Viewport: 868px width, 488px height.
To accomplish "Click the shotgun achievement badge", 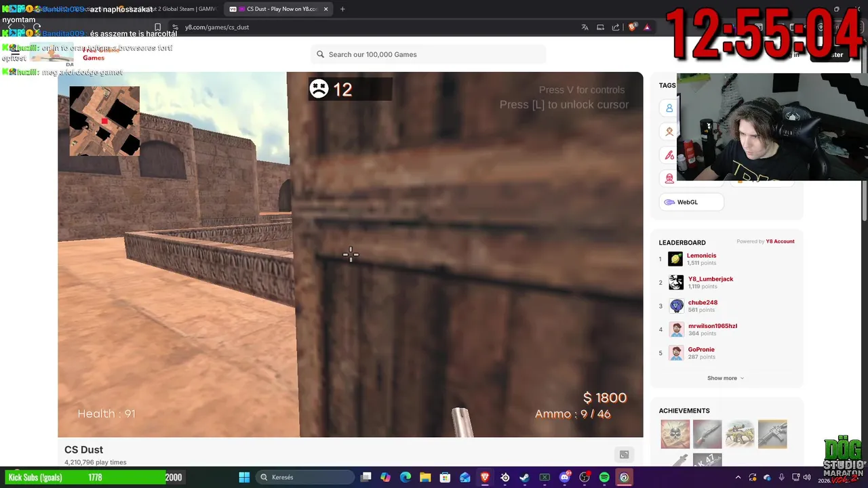I will pyautogui.click(x=707, y=434).
